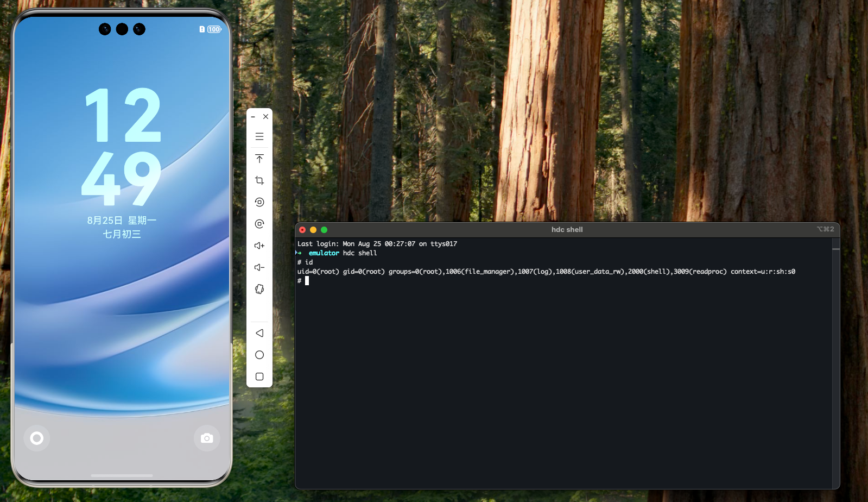Rotate the emulator screen clockwise
Image resolution: width=868 pixels, height=502 pixels.
(259, 224)
